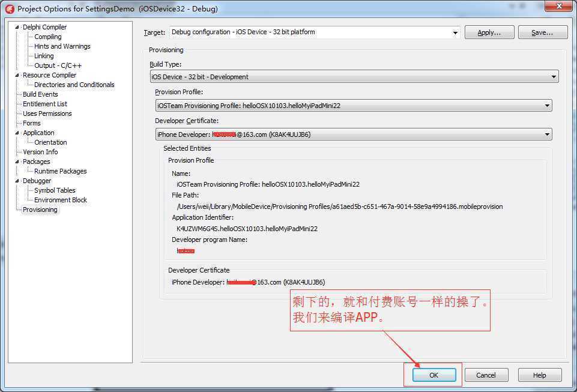
Task: Open Symbol Tables page
Action: (55, 190)
